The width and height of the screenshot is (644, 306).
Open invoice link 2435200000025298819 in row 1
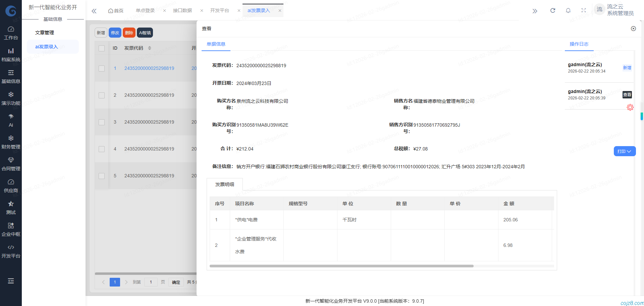[x=149, y=68]
